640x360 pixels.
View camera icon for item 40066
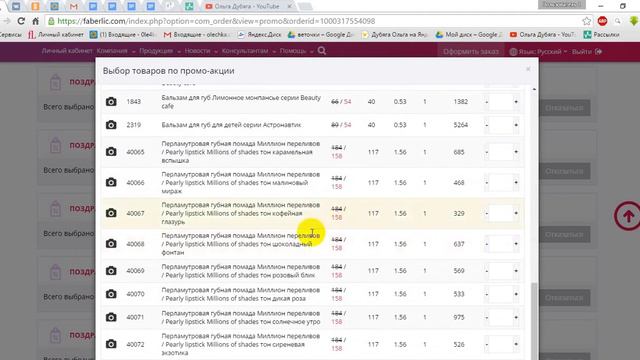111,182
